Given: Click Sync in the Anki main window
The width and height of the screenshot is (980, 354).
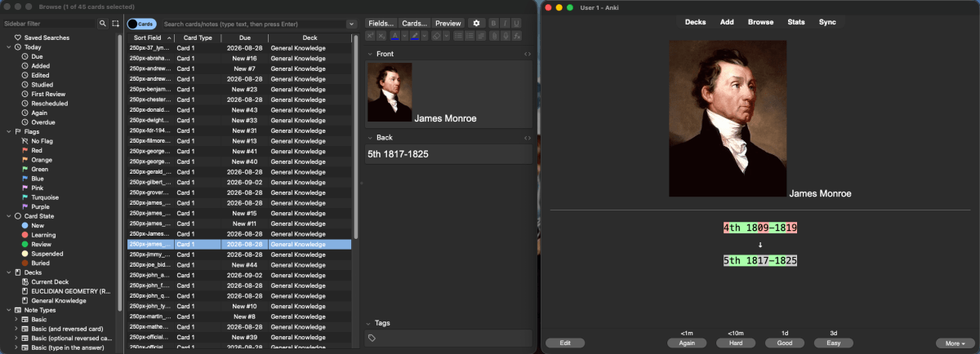Looking at the screenshot, I should (x=827, y=22).
